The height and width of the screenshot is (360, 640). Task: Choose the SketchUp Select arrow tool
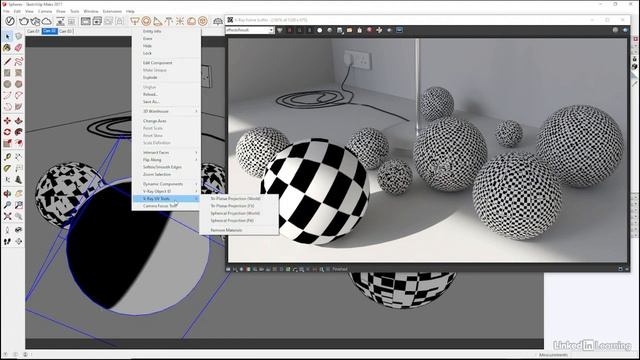coord(7,36)
